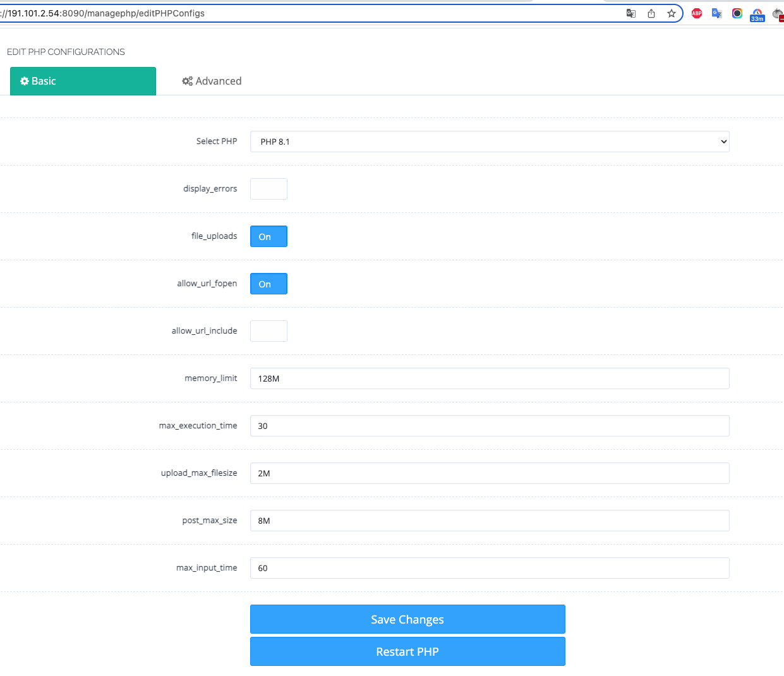This screenshot has height=676, width=784.
Task: Select the max_execution_time text box
Action: [x=490, y=426]
